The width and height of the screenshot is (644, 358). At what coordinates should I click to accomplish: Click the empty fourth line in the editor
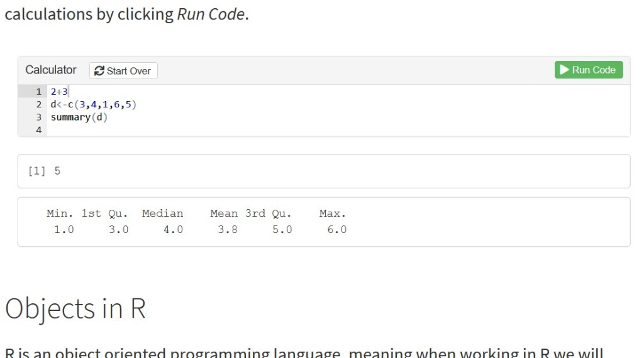pyautogui.click(x=189, y=130)
